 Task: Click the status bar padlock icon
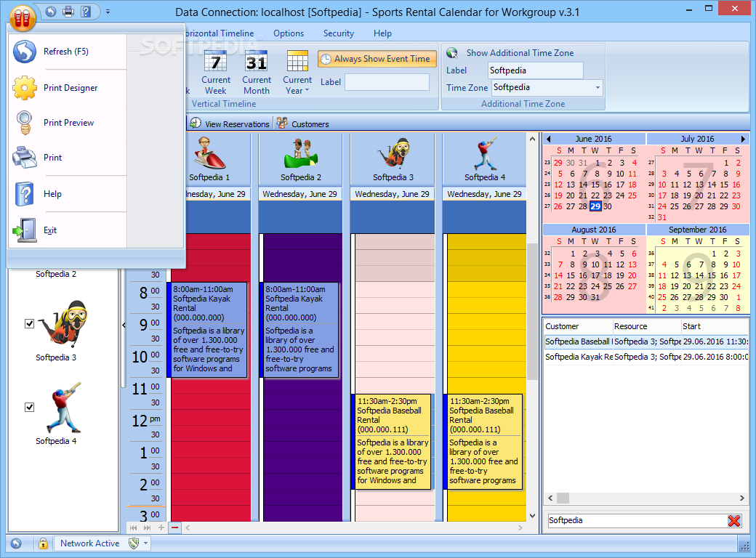pos(43,543)
